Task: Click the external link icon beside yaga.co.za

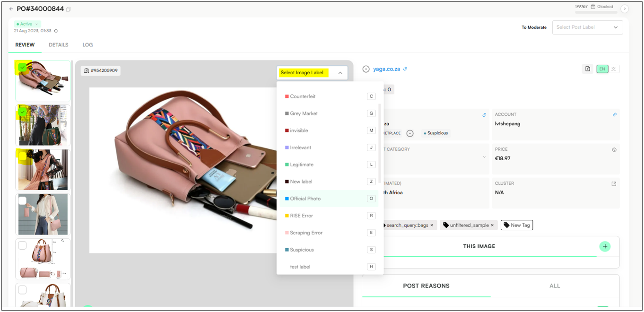Action: pyautogui.click(x=405, y=69)
